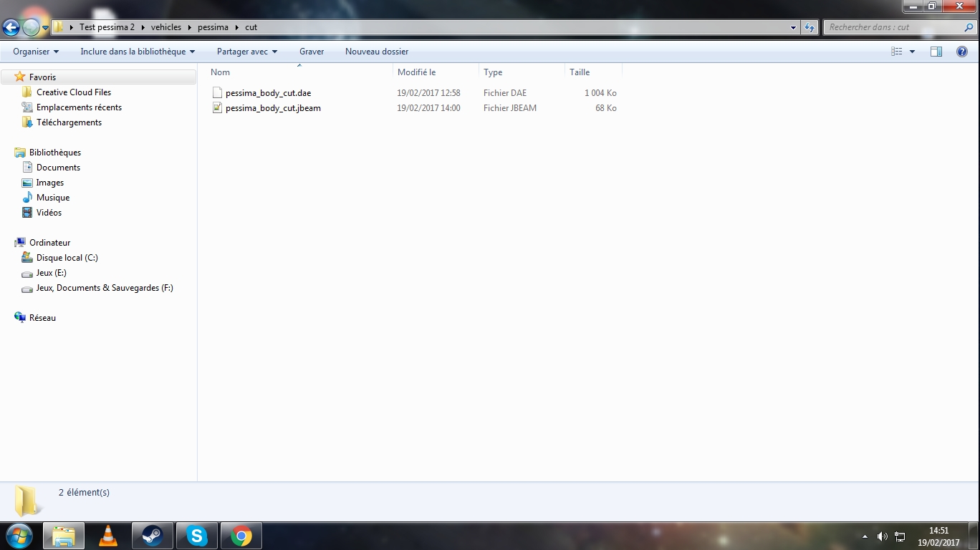980x550 pixels.
Task: Click the volume speaker tray icon
Action: pos(882,536)
